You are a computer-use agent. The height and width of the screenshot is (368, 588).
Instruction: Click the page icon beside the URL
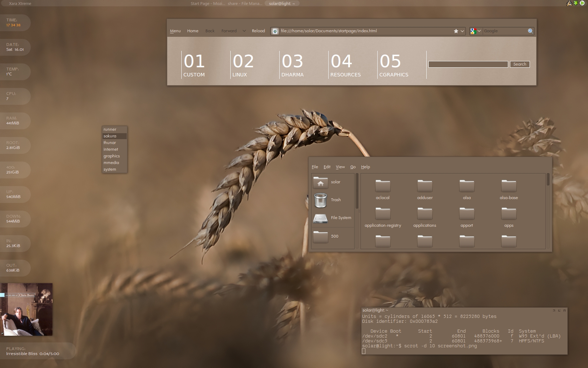tap(275, 31)
